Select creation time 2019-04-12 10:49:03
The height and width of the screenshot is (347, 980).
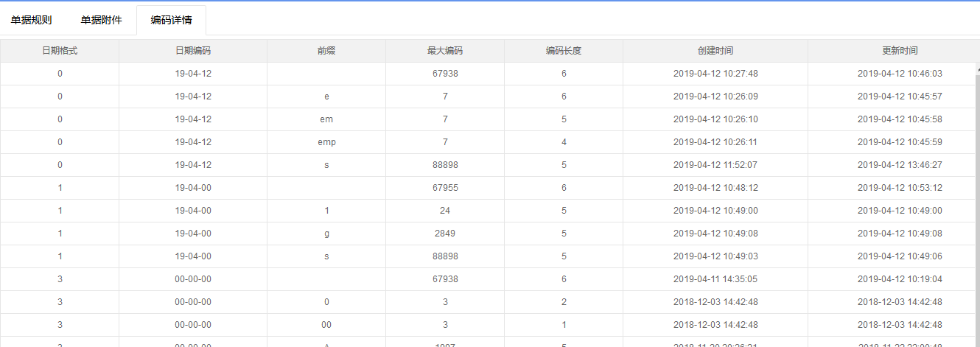coord(715,256)
